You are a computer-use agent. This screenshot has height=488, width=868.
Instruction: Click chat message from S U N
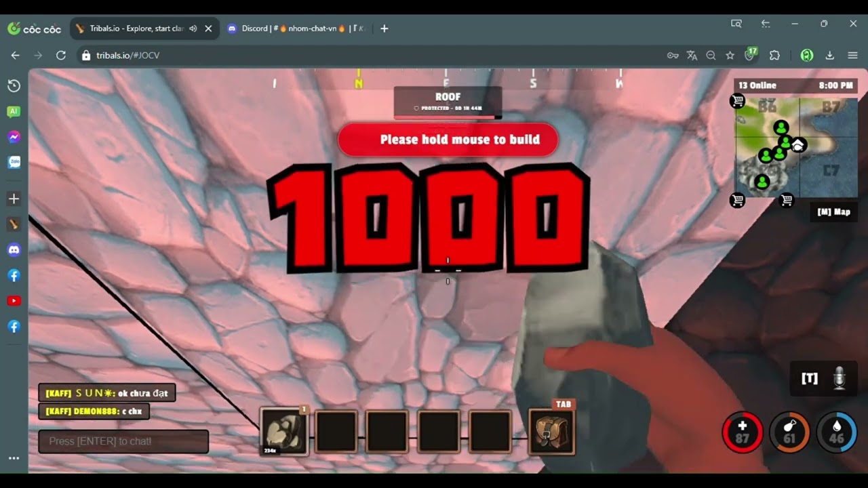107,392
